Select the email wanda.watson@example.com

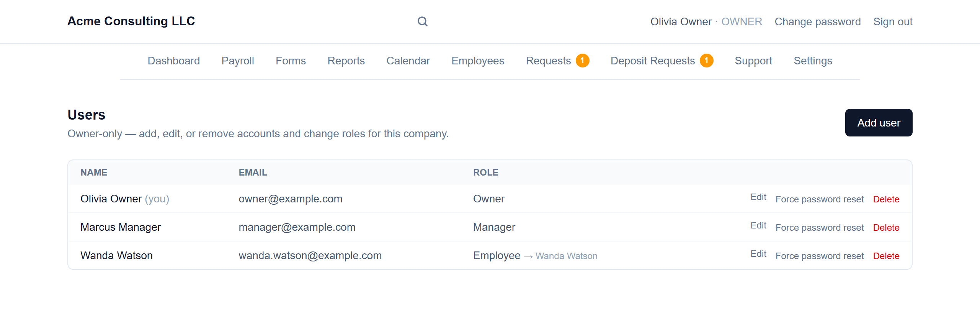310,256
